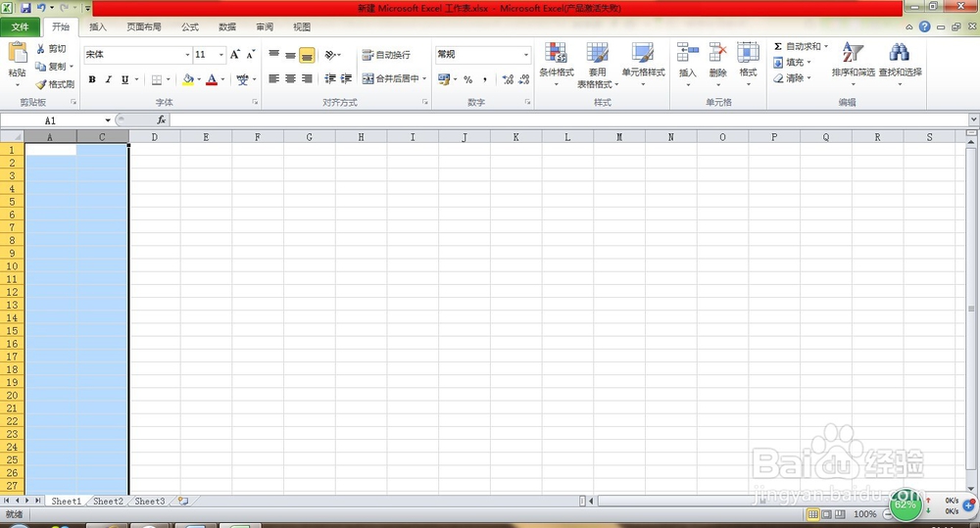Toggle Bold formatting
The width and height of the screenshot is (980, 528).
tap(92, 80)
